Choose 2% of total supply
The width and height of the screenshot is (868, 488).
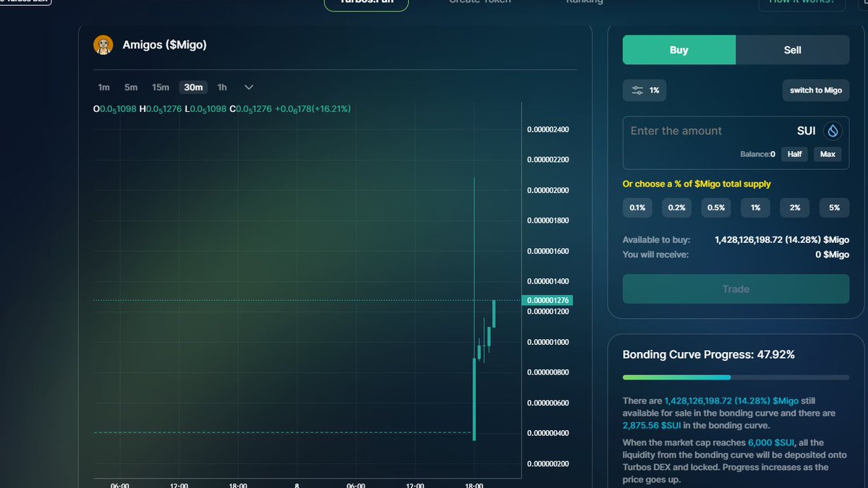(x=795, y=207)
